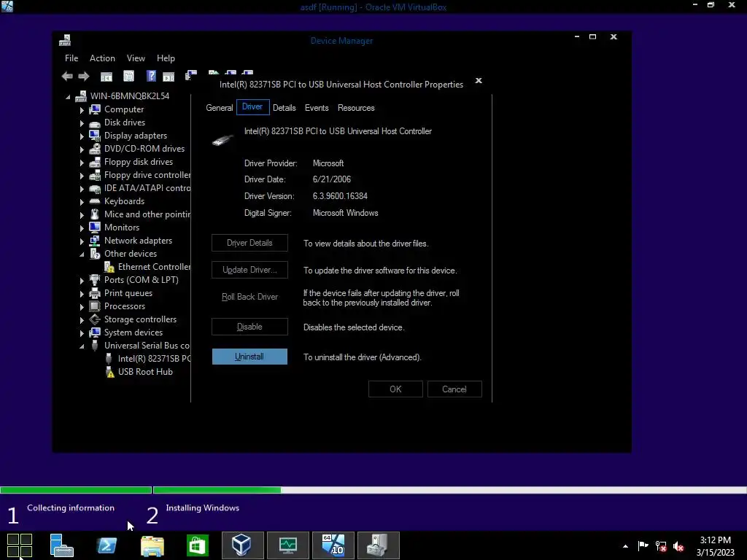Click the muted speaker tray icon

point(678,546)
